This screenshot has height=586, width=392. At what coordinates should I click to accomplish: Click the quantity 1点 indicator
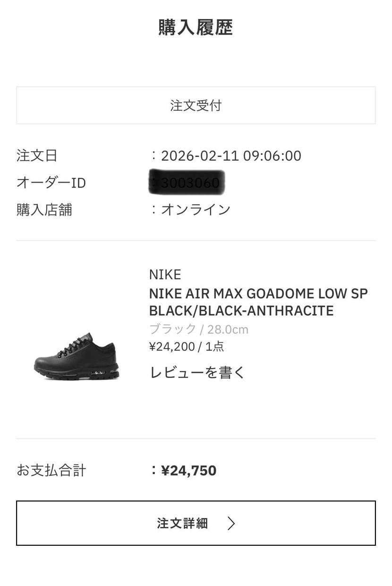tap(216, 346)
